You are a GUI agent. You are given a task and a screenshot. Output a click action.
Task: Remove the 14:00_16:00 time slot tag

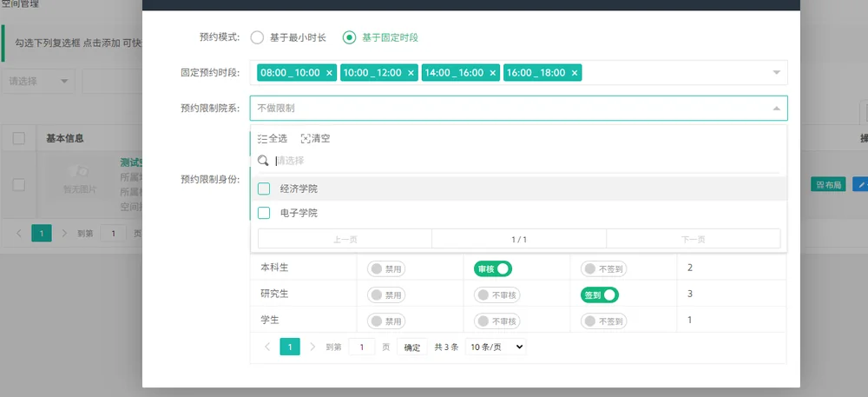coord(493,73)
